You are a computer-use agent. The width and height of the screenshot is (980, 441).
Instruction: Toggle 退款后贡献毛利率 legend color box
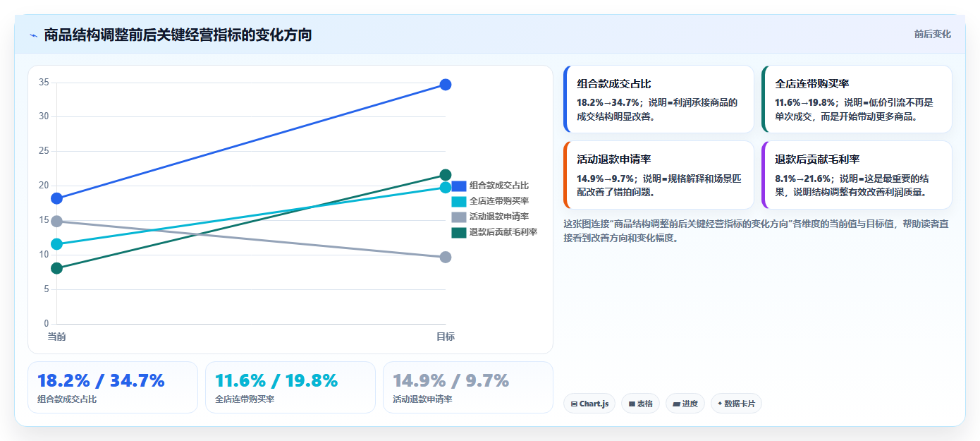click(x=458, y=232)
